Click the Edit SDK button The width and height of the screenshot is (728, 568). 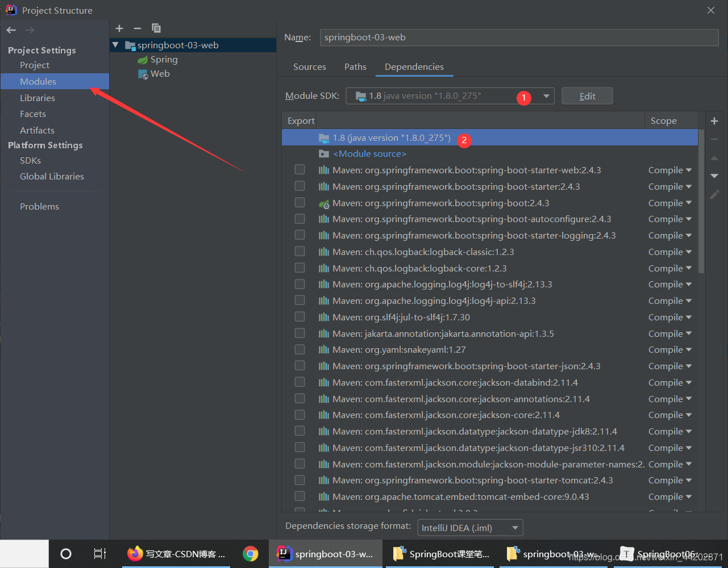[x=587, y=96]
